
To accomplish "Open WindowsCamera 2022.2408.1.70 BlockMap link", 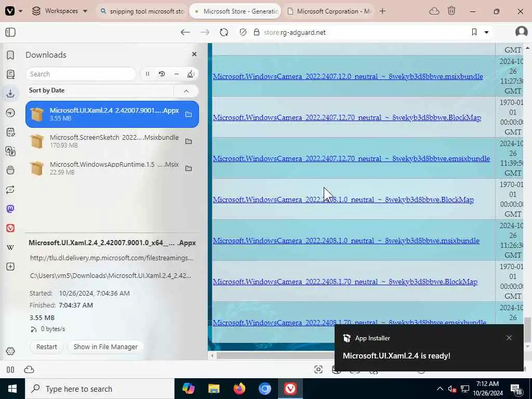I will 345,282.
